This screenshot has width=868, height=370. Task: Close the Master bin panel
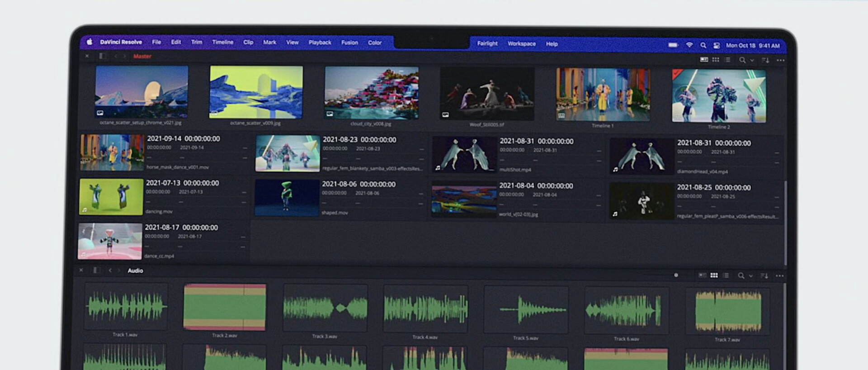click(87, 56)
